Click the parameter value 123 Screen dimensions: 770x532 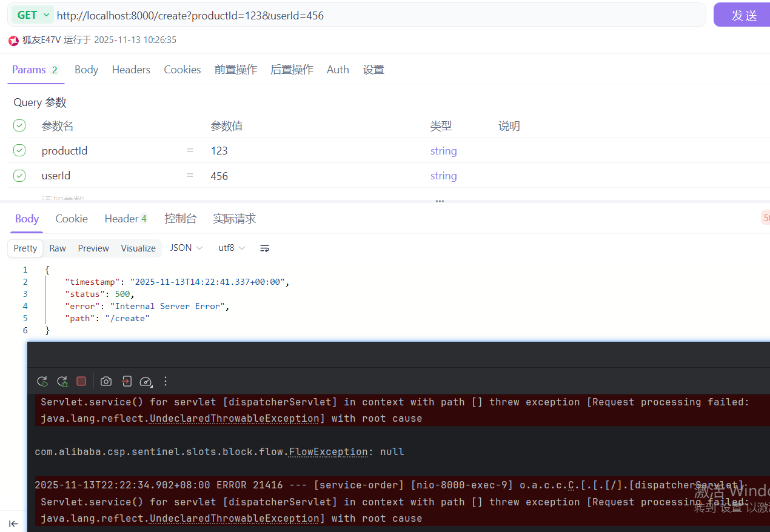pyautogui.click(x=219, y=151)
